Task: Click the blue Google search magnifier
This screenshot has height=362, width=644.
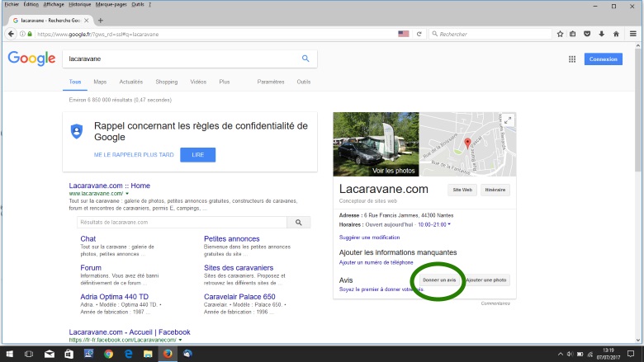Action: pyautogui.click(x=305, y=59)
